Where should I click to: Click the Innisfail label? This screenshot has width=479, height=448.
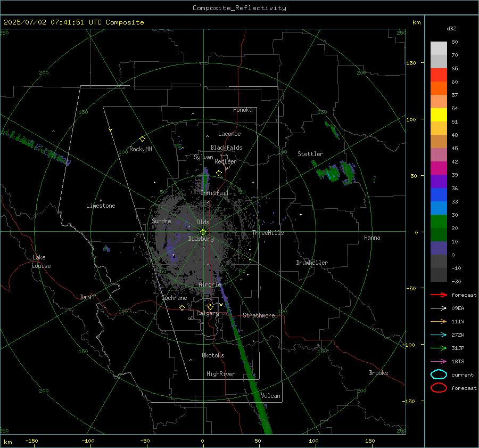pyautogui.click(x=215, y=193)
